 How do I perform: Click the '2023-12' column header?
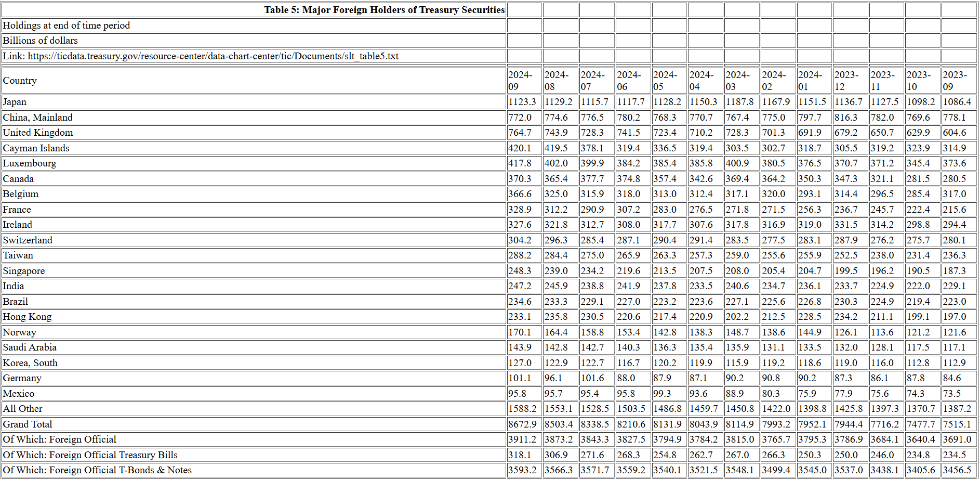[x=851, y=81]
